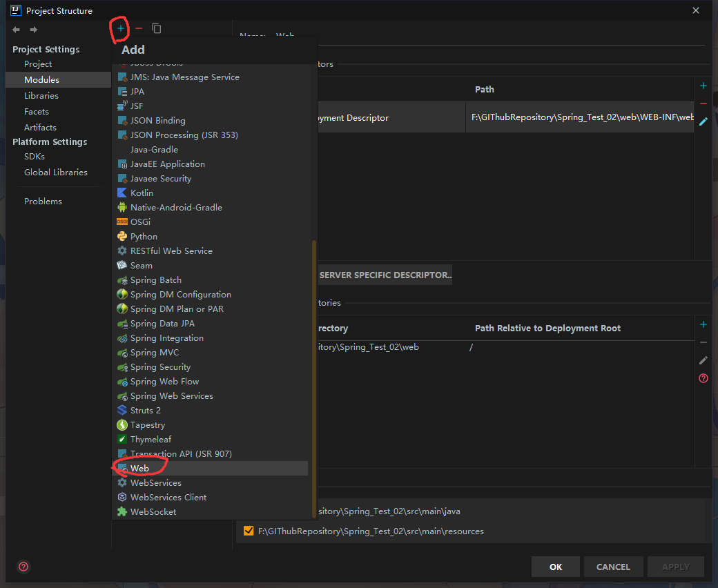The height and width of the screenshot is (588, 718).
Task: Select Spring DM Configuration entry
Action: (210, 294)
